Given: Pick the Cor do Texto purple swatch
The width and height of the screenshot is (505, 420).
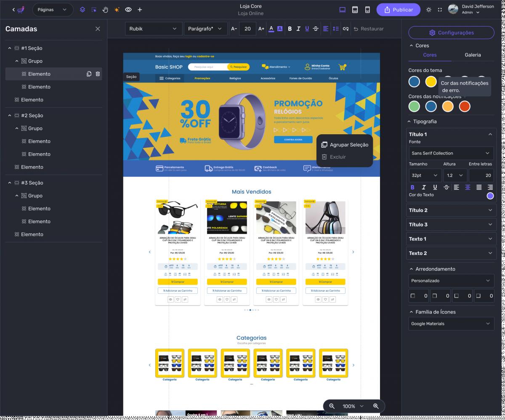Looking at the screenshot, I should coord(490,196).
